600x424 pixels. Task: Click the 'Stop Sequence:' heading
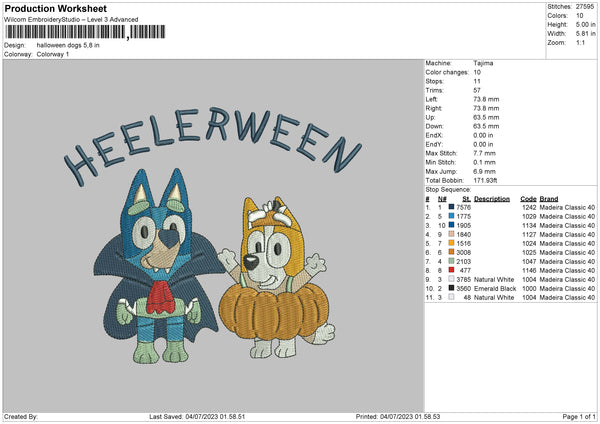pyautogui.click(x=448, y=189)
